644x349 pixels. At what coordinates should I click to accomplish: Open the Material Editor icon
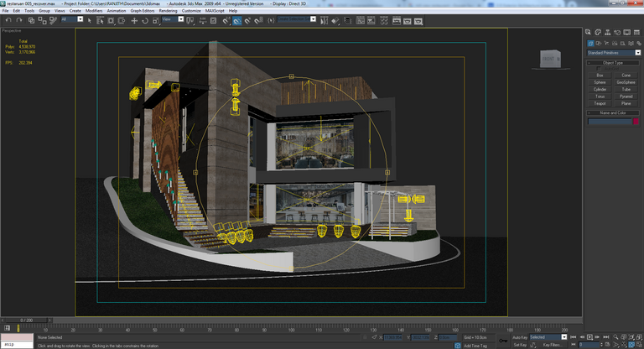click(384, 20)
